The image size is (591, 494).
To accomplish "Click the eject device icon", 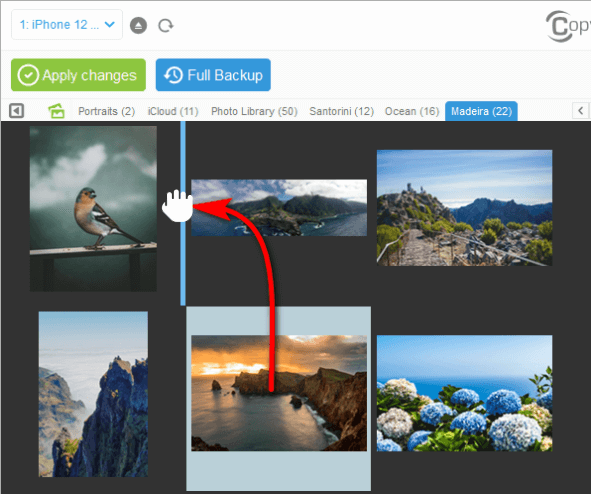I will tap(138, 26).
